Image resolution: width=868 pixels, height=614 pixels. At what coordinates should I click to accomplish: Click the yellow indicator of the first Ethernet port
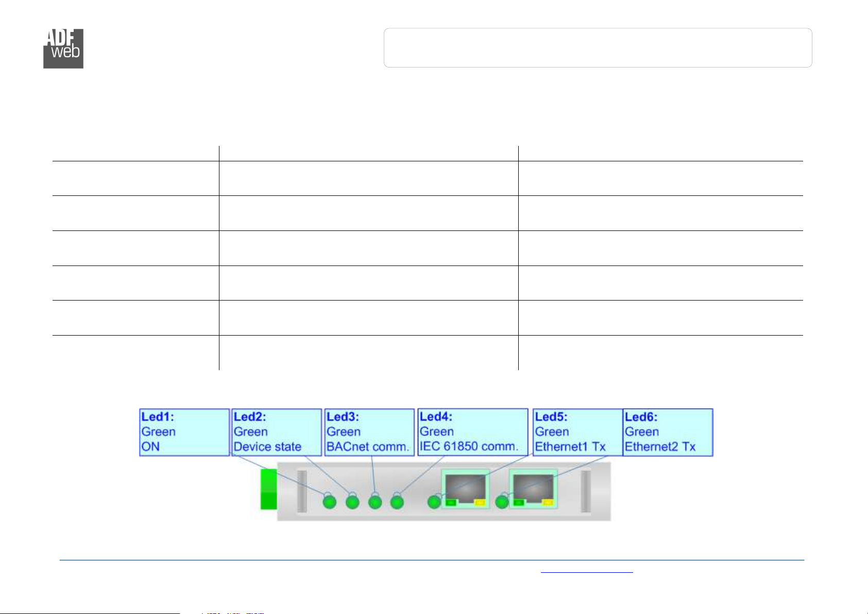(480, 503)
